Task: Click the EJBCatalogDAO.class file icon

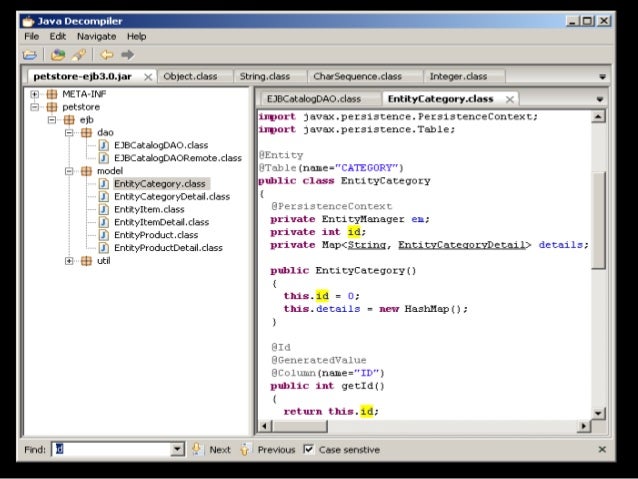Action: 104,145
